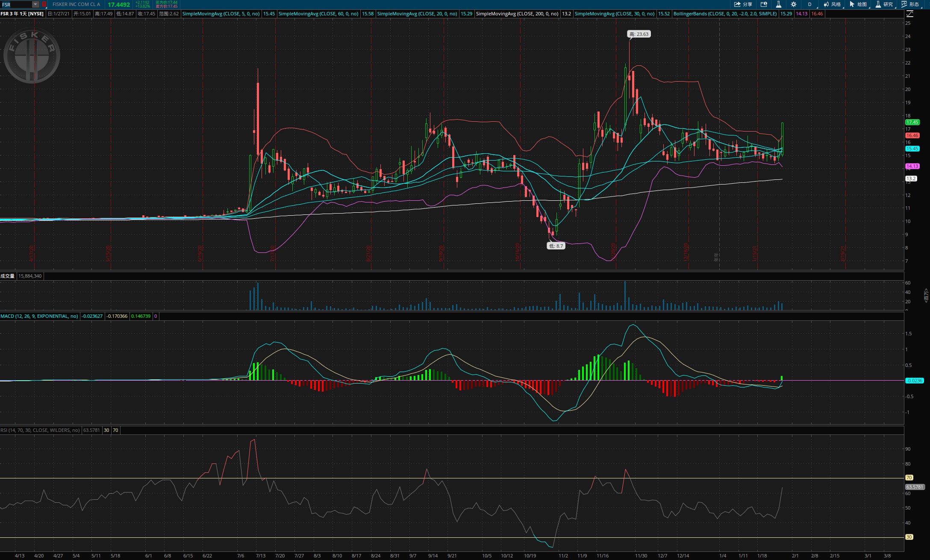Image resolution: width=930 pixels, height=560 pixels.
Task: Click the 卖方价:17.45 ask price
Action: (x=166, y=6)
